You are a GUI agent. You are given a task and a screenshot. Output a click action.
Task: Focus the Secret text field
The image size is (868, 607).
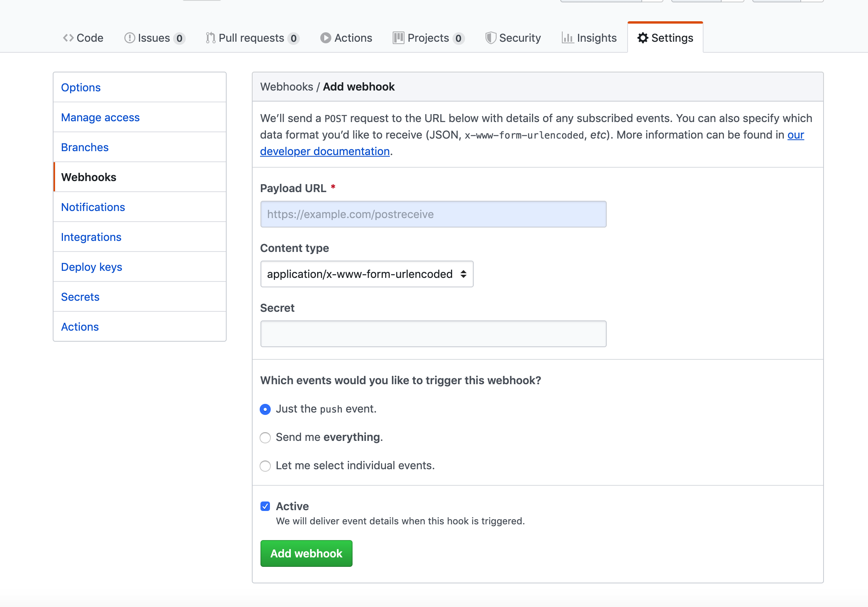[x=433, y=334]
